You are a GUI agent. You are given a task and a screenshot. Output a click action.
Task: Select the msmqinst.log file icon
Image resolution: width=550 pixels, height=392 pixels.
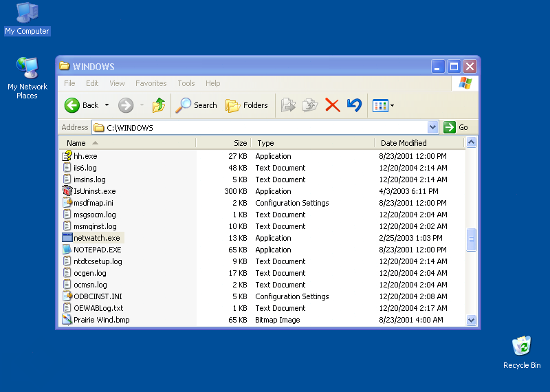click(x=67, y=226)
